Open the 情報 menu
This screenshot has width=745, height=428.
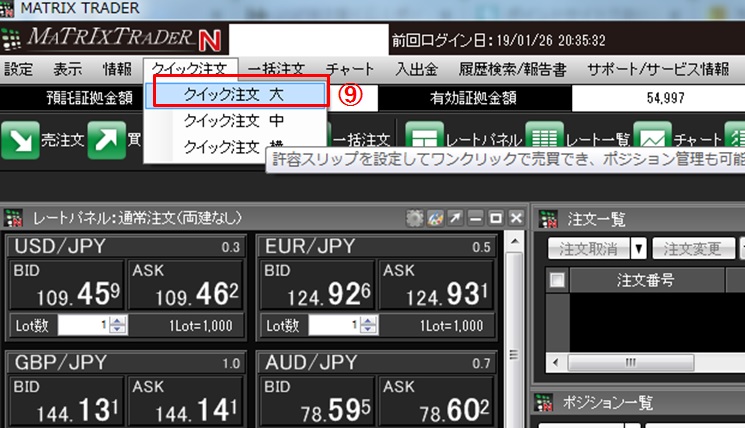tap(117, 69)
